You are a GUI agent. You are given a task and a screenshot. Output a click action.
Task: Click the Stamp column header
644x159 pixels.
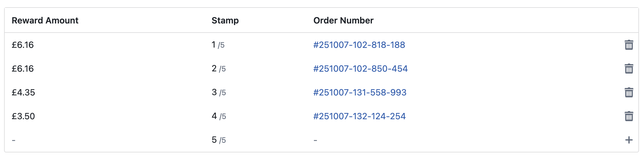pos(225,21)
